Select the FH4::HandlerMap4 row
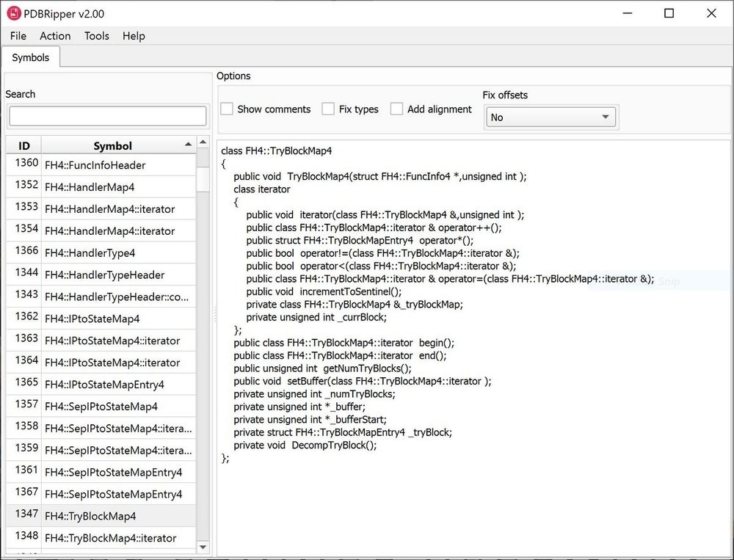This screenshot has width=734, height=560. point(101,187)
